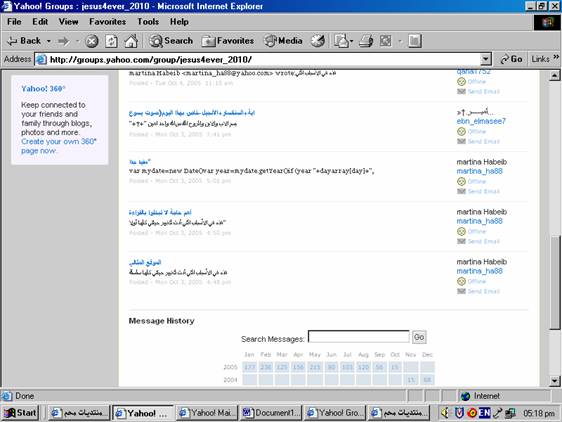Screen dimensions: 562x422
Task: Open martina_ha88 link beside 'var mydate' post
Action: (x=480, y=171)
